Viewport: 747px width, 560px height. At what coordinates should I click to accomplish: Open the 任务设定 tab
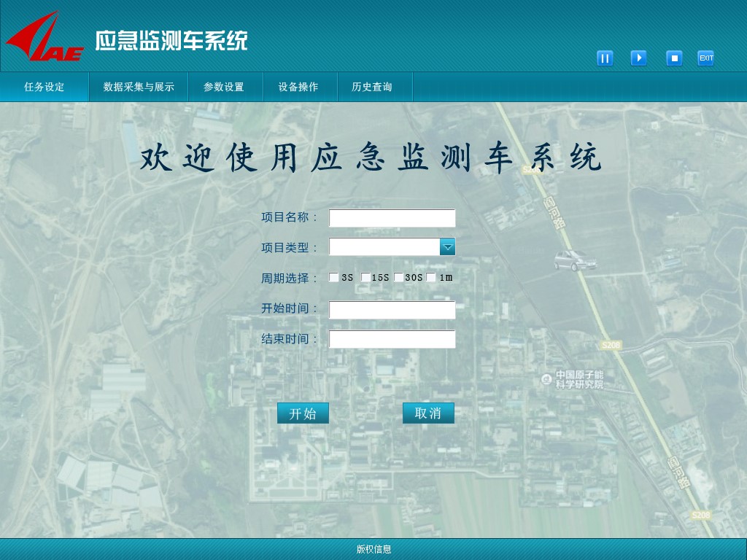44,87
